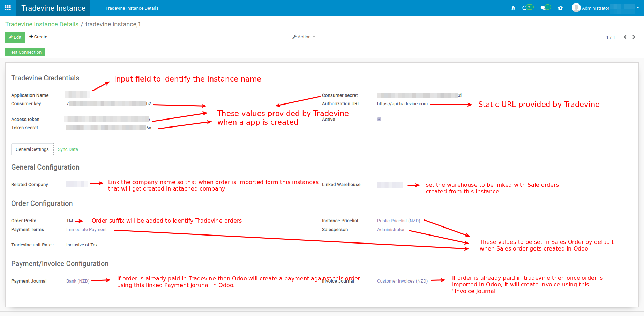Open conversations chat icon
The width and height of the screenshot is (644, 316).
tap(545, 8)
